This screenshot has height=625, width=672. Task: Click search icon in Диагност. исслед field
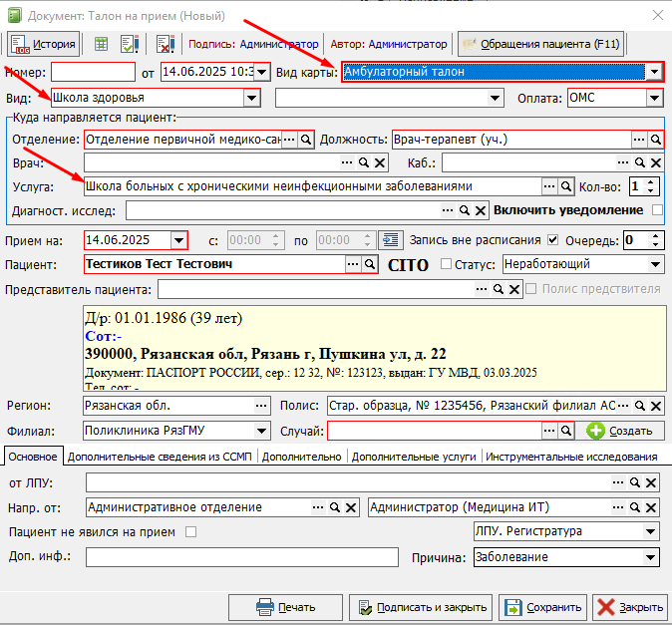pos(465,210)
